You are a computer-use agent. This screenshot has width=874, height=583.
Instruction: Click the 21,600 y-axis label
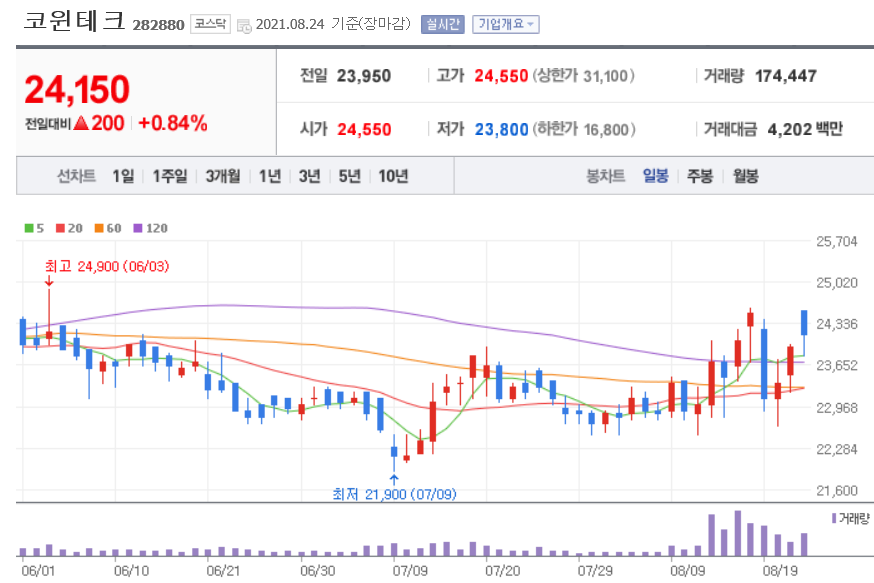[x=837, y=490]
